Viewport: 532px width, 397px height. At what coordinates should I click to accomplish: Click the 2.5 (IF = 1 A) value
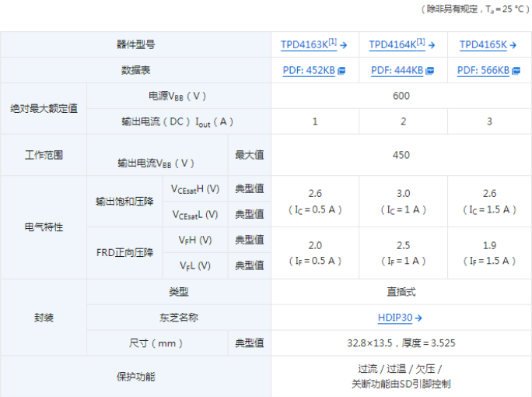[403, 253]
